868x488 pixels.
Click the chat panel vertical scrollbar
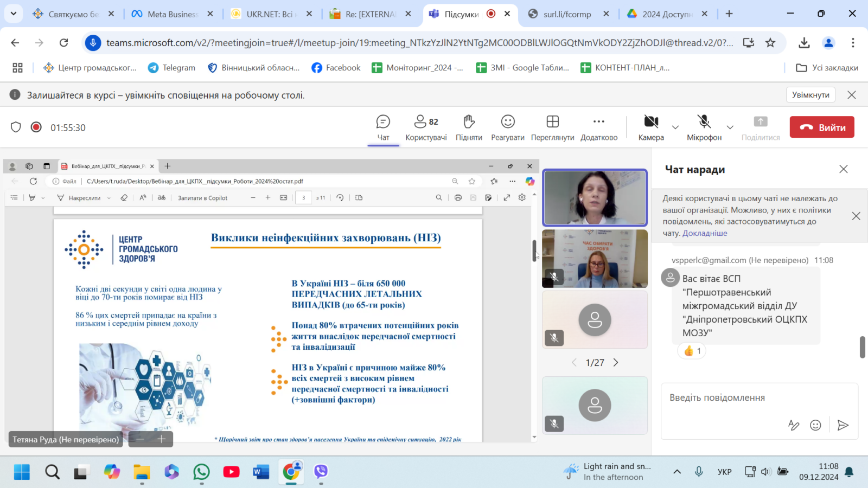pos(862,347)
